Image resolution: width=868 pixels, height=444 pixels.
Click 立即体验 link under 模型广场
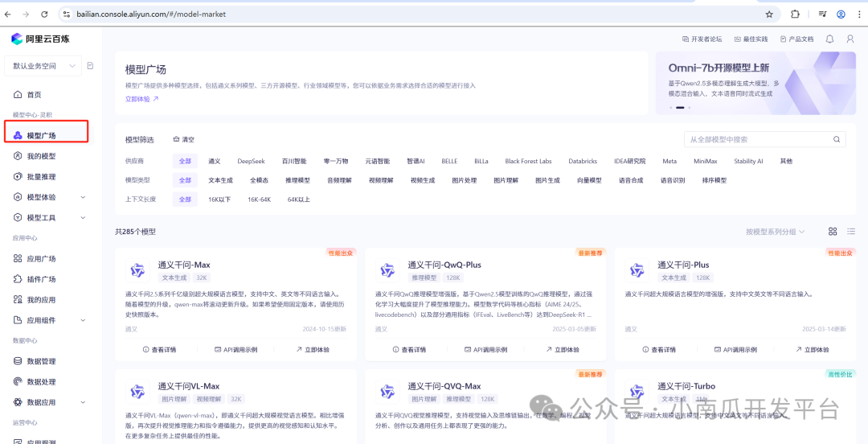coord(141,99)
